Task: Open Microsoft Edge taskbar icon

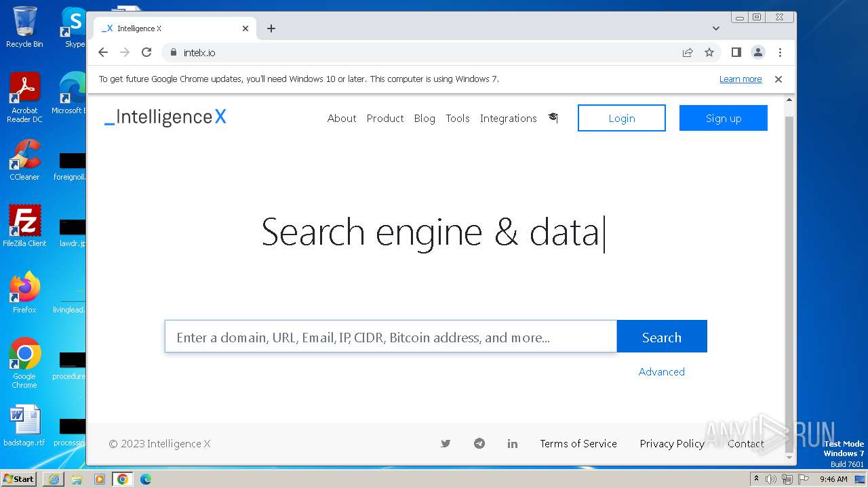Action: pos(146,479)
